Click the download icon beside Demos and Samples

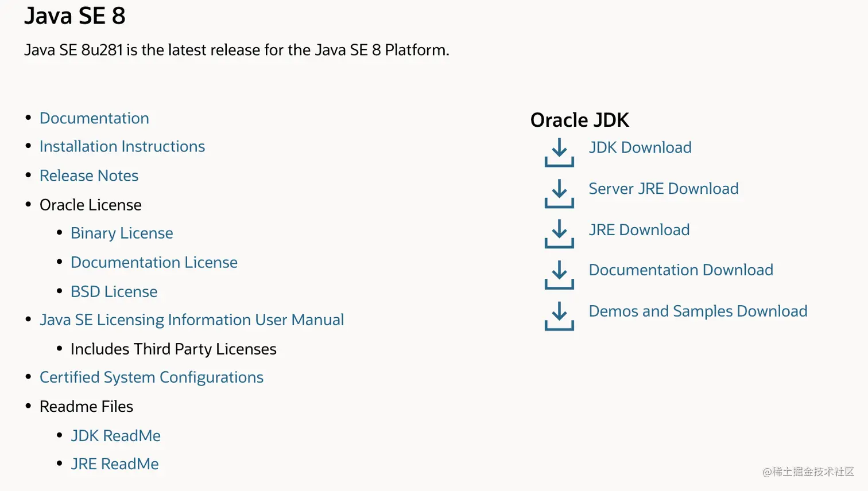(559, 315)
